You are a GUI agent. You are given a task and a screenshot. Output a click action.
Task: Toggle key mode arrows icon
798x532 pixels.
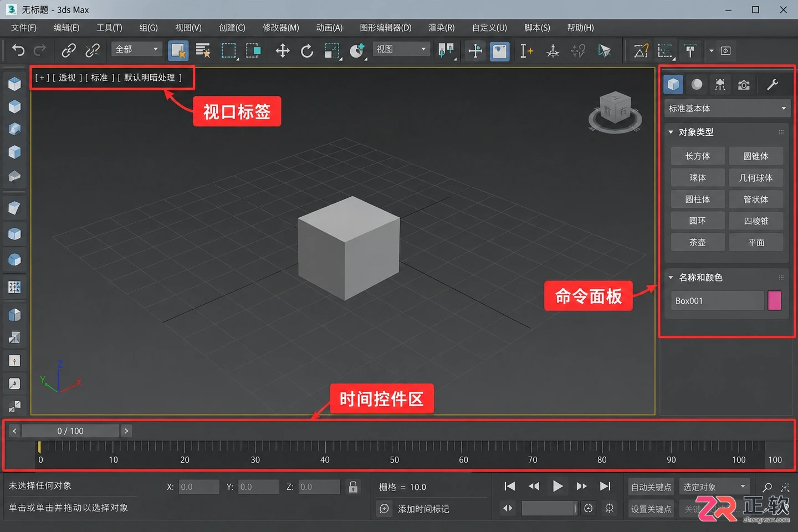pyautogui.click(x=508, y=508)
